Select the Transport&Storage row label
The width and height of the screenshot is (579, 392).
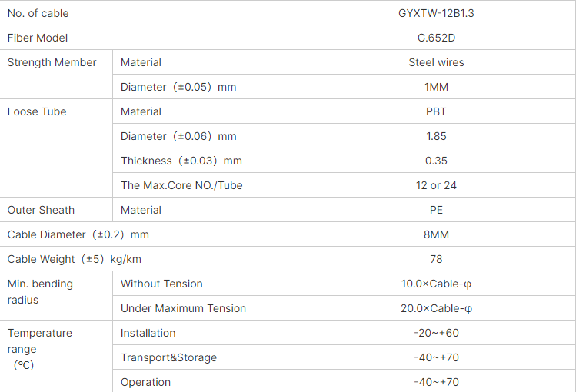[168, 357]
